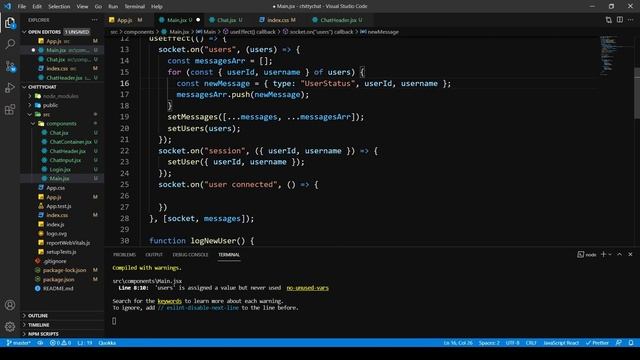The width and height of the screenshot is (640, 360).
Task: Open README.md in the file tree
Action: [62, 289]
